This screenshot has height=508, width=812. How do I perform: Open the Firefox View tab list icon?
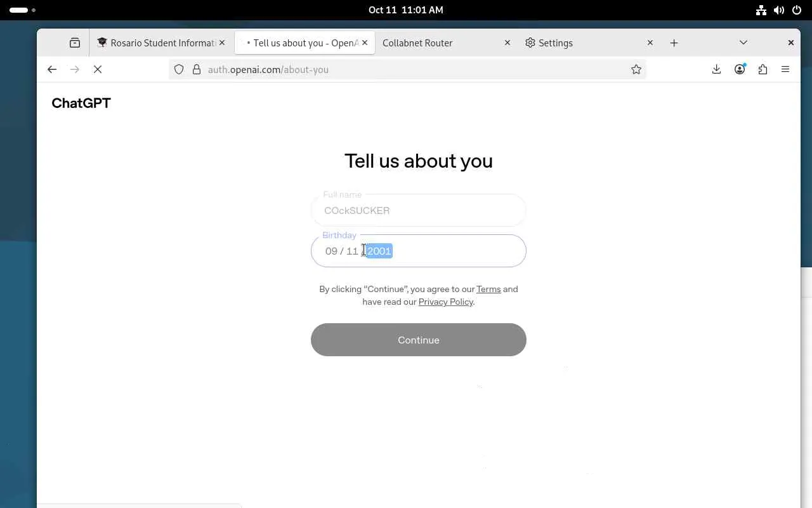click(x=75, y=43)
